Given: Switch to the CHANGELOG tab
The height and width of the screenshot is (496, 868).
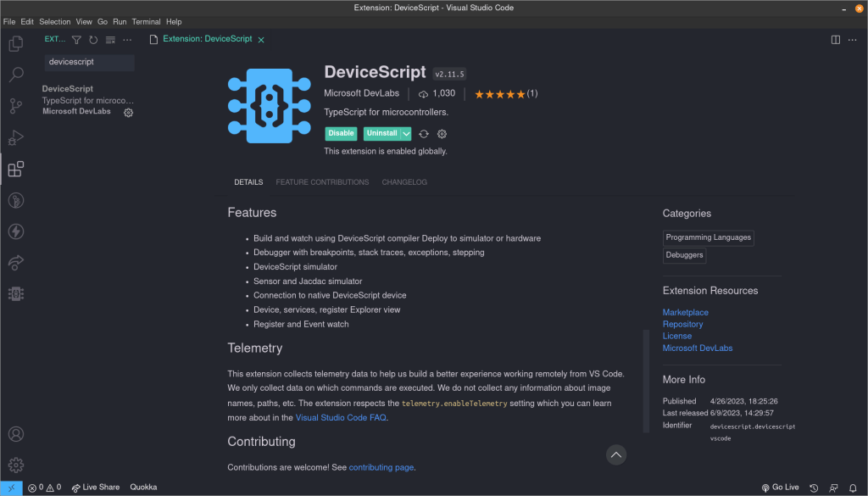Looking at the screenshot, I should [404, 182].
